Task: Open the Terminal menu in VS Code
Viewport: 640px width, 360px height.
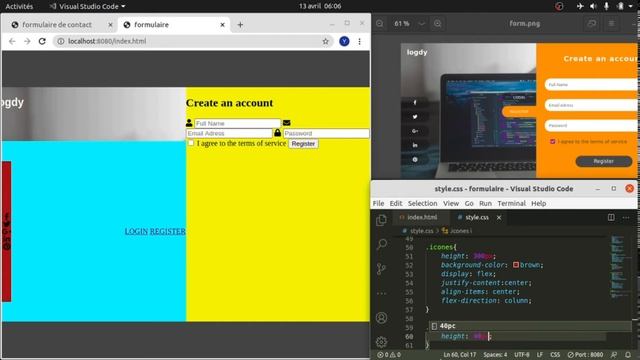Action: click(511, 203)
